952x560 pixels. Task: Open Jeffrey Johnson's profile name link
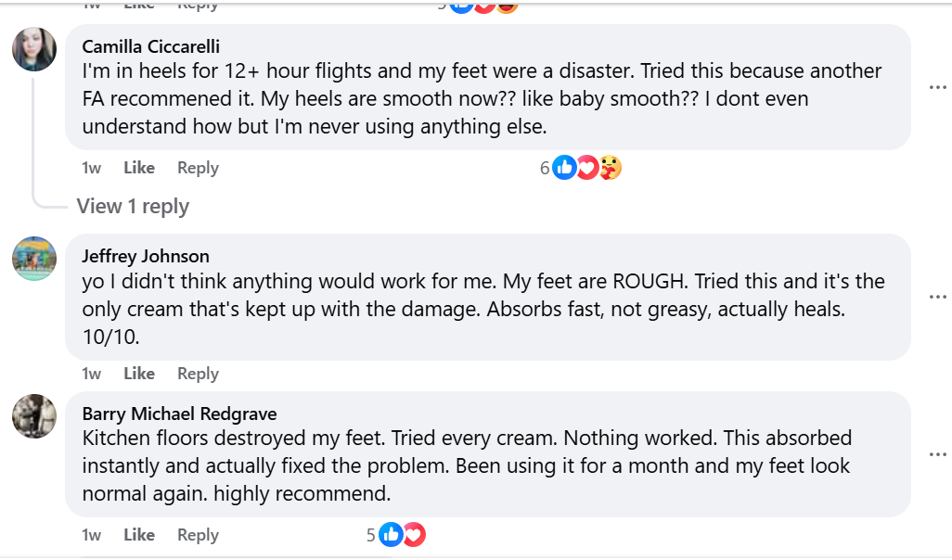pos(146,256)
